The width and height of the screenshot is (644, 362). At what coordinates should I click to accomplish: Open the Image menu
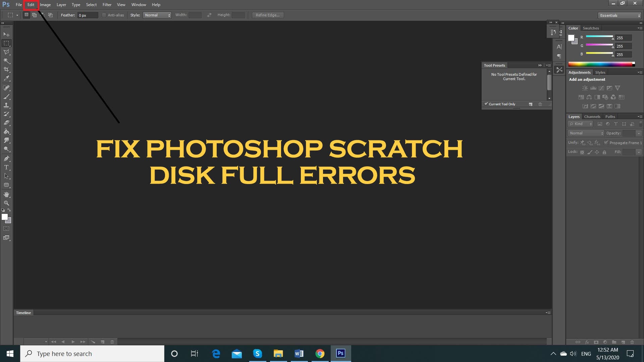click(45, 5)
